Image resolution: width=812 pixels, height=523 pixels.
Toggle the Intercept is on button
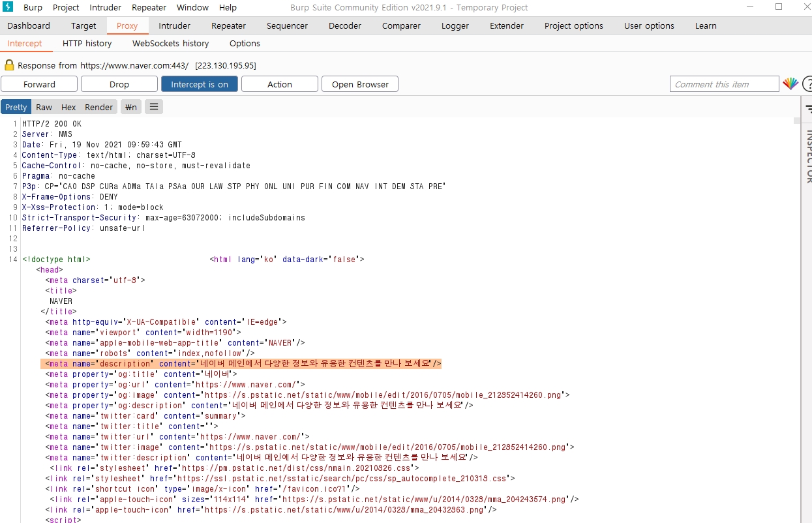pos(200,84)
